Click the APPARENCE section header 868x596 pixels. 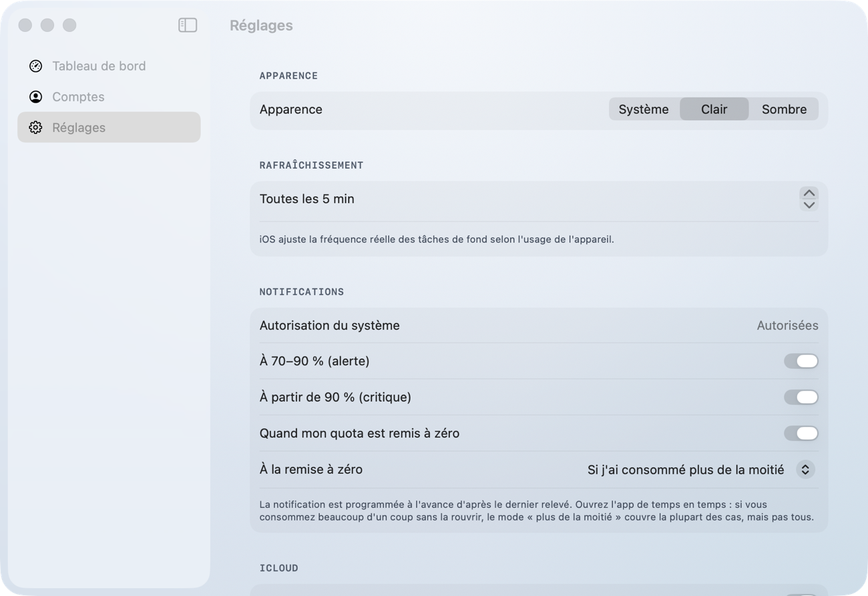[x=288, y=76]
